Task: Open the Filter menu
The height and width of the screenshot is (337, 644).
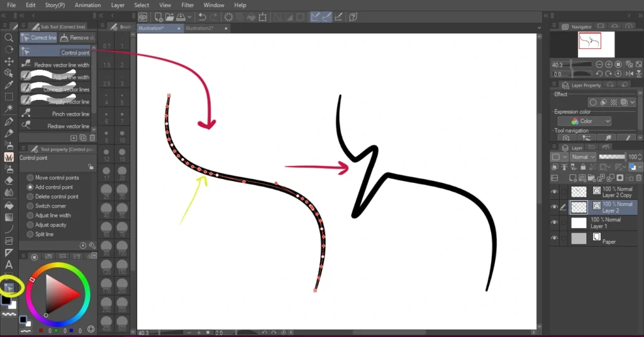Action: tap(187, 5)
